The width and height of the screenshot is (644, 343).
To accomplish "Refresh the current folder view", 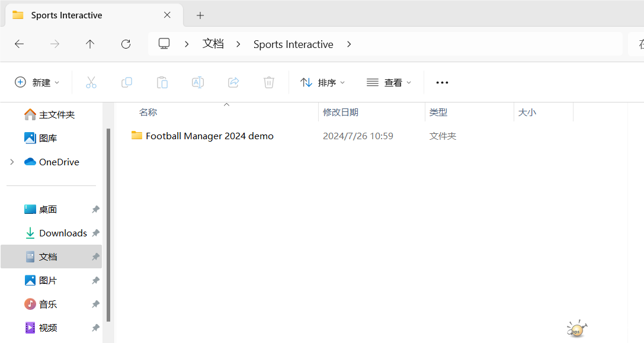I will (126, 44).
